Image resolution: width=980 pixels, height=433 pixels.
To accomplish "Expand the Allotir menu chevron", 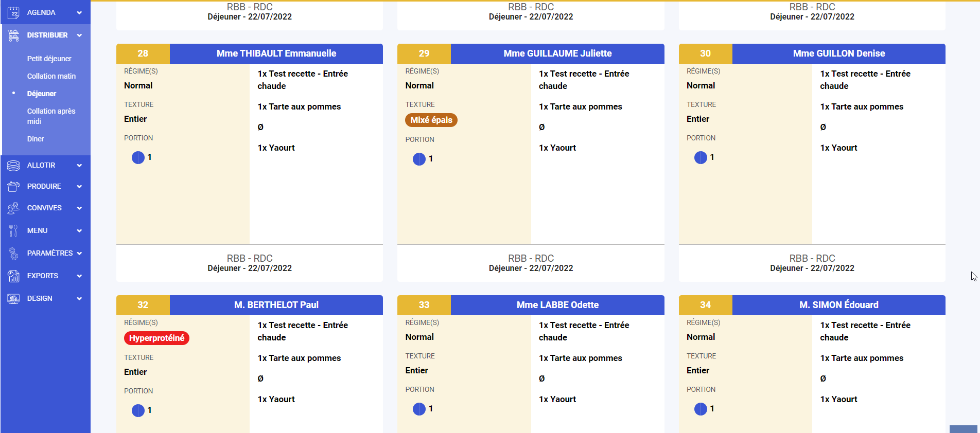I will (x=79, y=166).
